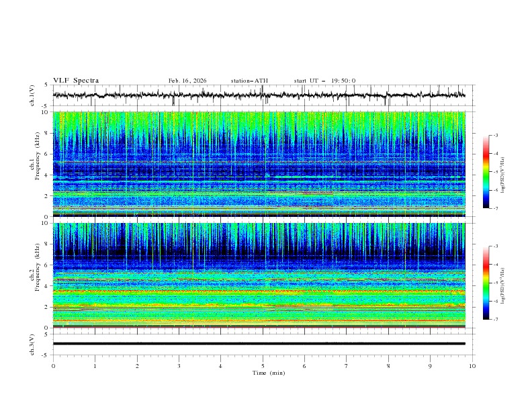Click the "10" frequency tick of ch.1 spectrogram
The width and height of the screenshot is (532, 411).
(46, 112)
